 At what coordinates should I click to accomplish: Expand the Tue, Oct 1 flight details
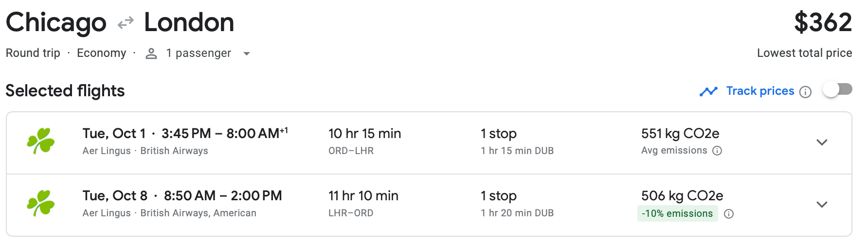(822, 142)
